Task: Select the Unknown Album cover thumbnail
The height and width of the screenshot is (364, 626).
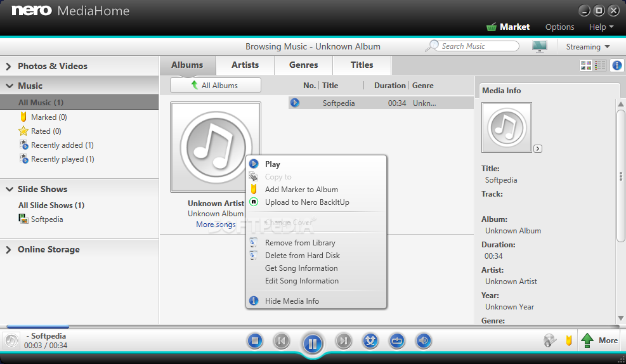Action: (216, 147)
